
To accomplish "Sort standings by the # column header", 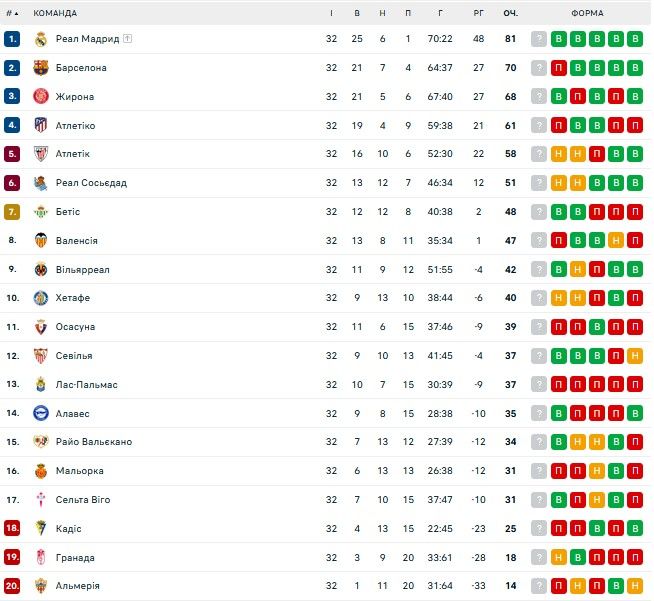I will [x=12, y=13].
